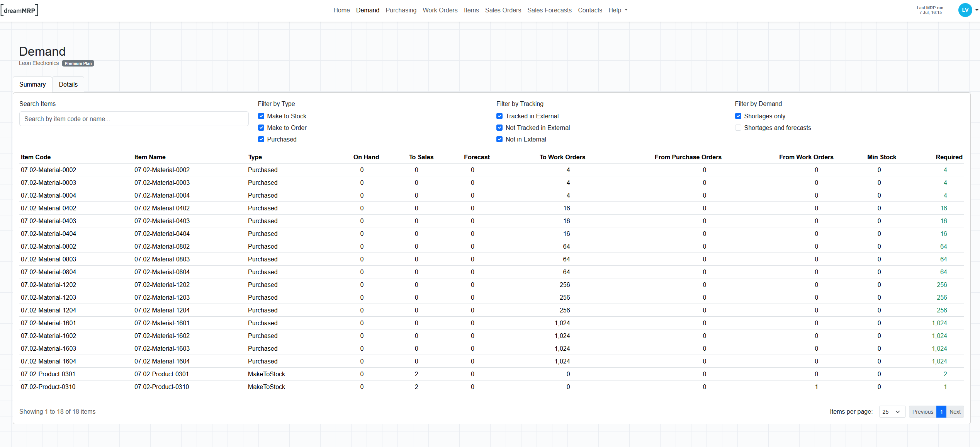Open Sales Forecasts in navigation
980x447 pixels.
[549, 10]
